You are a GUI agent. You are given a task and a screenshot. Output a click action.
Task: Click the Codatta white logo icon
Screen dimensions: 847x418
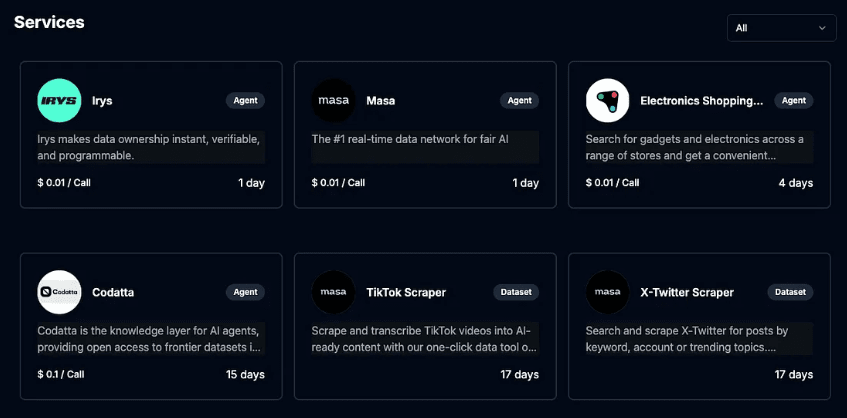[59, 292]
